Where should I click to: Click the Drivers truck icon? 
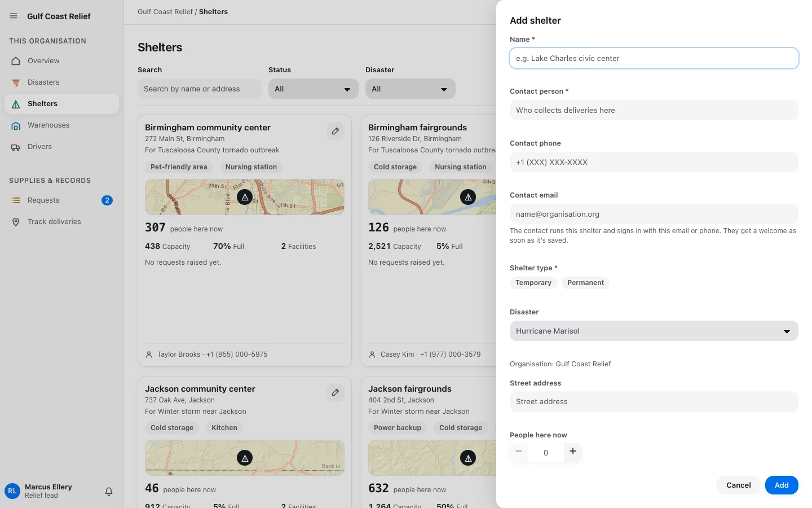click(x=16, y=147)
